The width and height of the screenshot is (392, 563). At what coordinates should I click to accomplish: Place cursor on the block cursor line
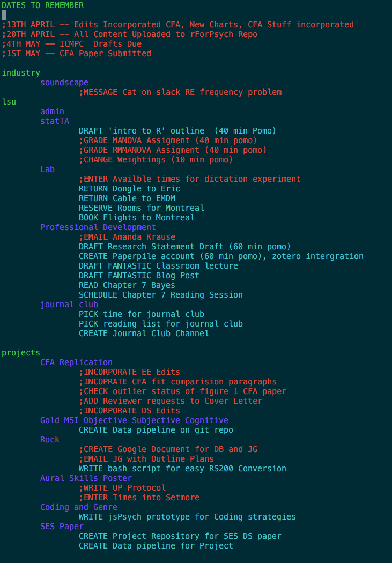4,15
